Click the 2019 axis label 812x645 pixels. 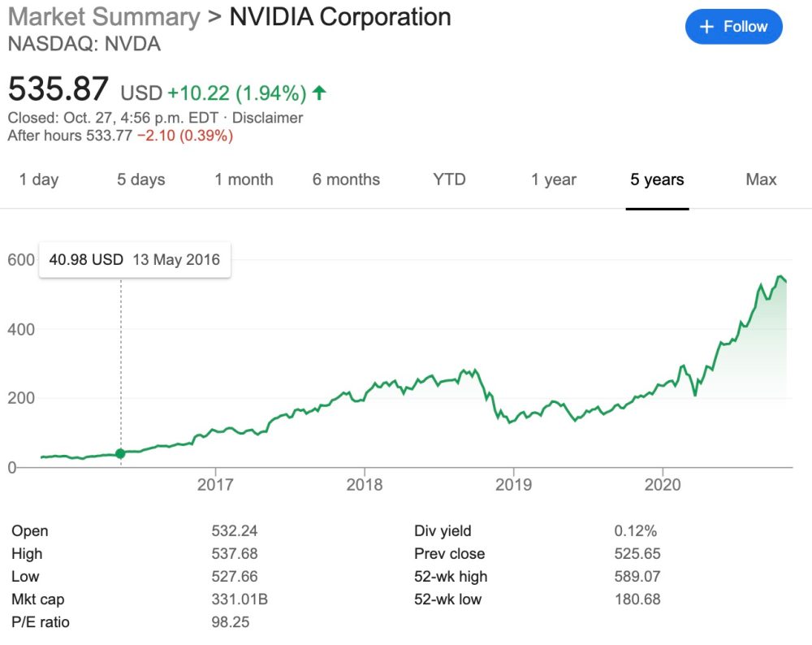(513, 485)
